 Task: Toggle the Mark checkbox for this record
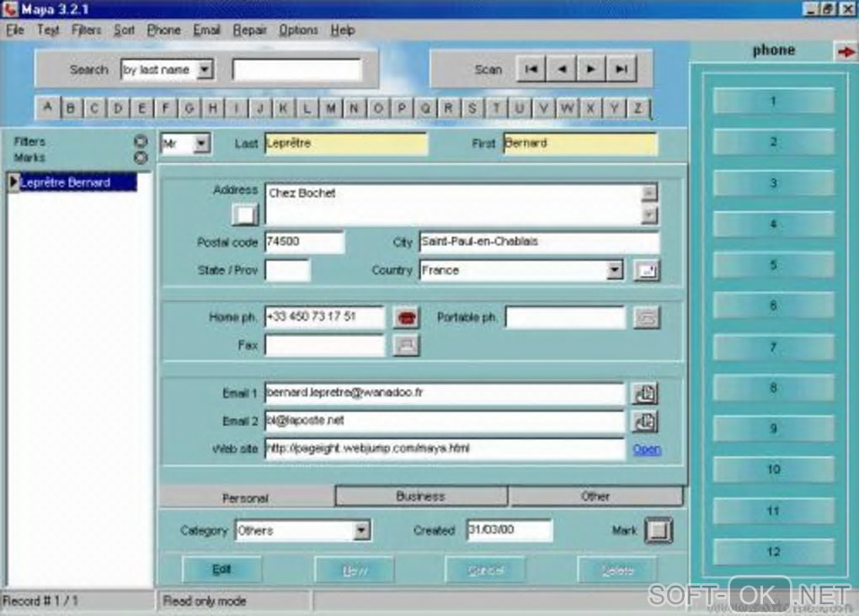click(x=659, y=530)
